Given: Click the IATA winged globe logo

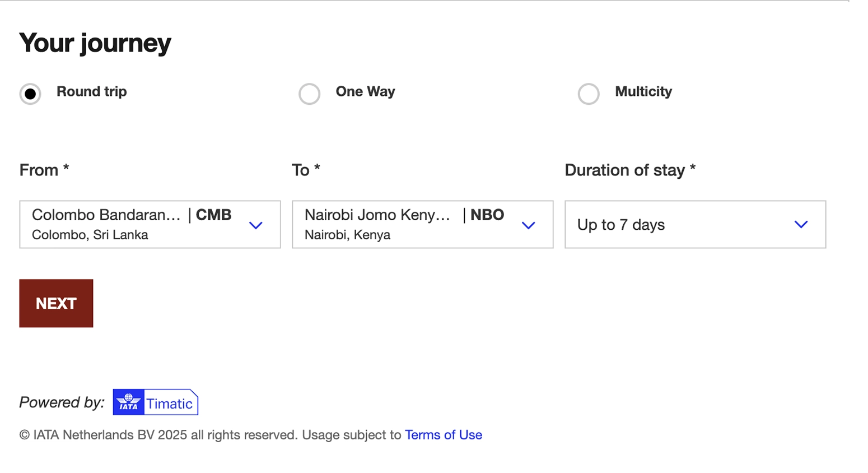Looking at the screenshot, I should 128,402.
